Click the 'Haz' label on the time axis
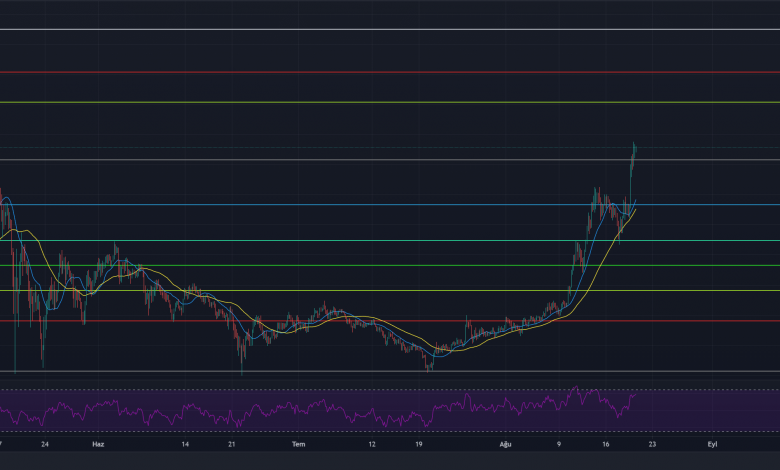The width and height of the screenshot is (780, 470). point(98,444)
